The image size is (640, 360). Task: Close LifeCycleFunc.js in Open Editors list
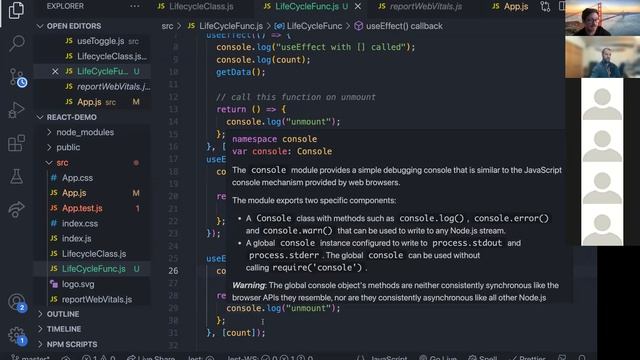pos(55,71)
